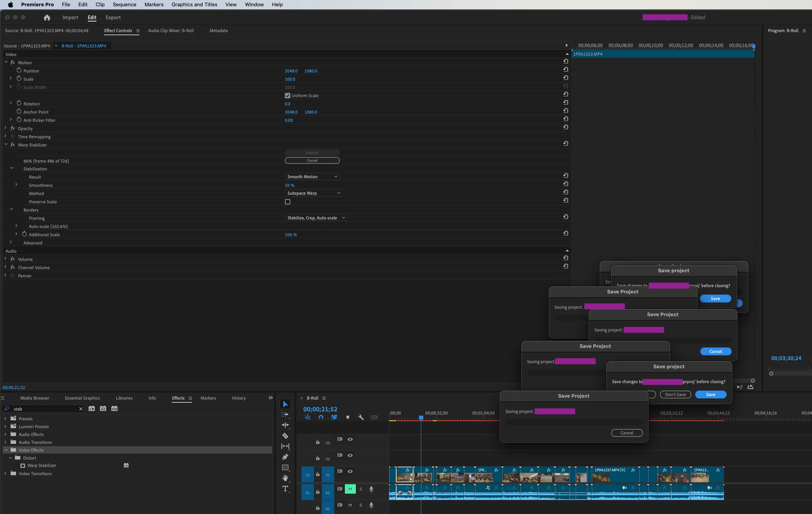Select the Hand tool
Image resolution: width=812 pixels, height=514 pixels.
[285, 478]
